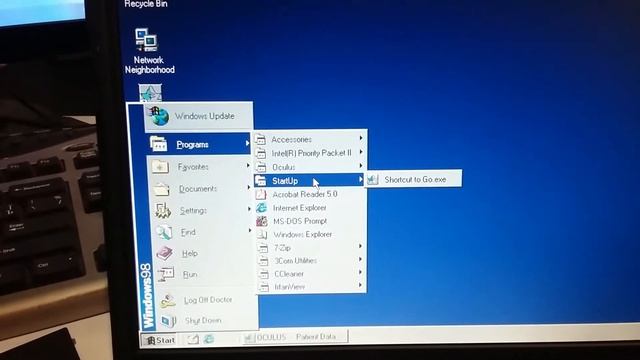Expand arrow next to Settings
The image size is (640, 360).
pos(249,209)
